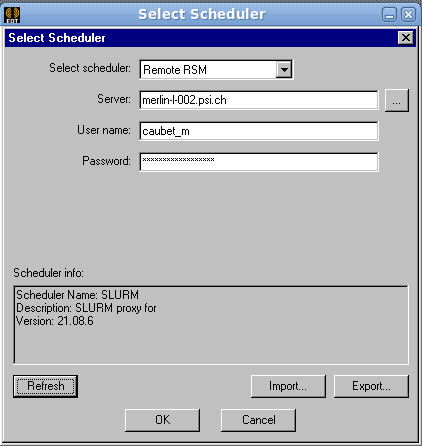422x446 pixels.
Task: Click the Description: SLURM proxy line
Action: coord(86,308)
